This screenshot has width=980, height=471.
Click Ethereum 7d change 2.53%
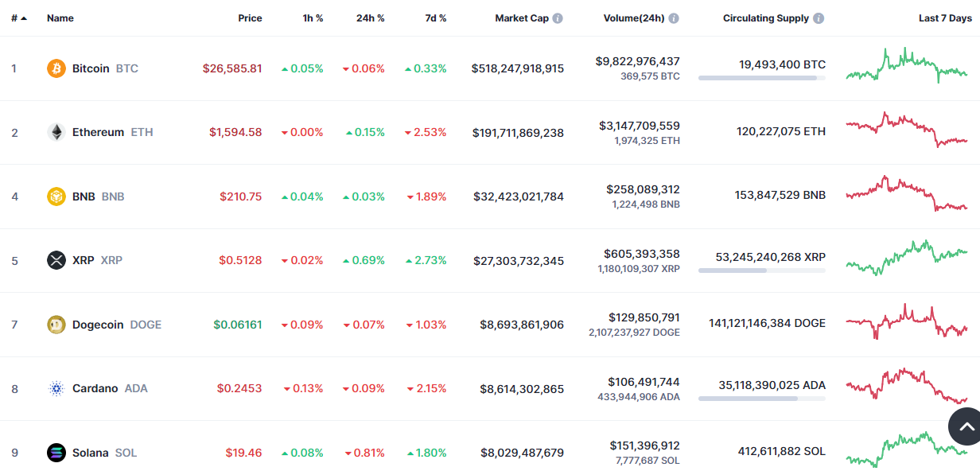[x=426, y=132]
